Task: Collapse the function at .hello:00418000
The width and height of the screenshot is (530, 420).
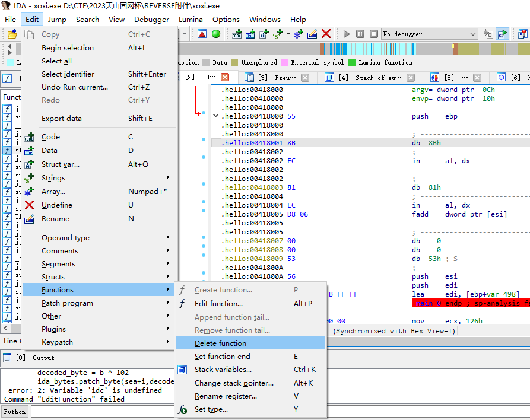Action: coord(216,116)
